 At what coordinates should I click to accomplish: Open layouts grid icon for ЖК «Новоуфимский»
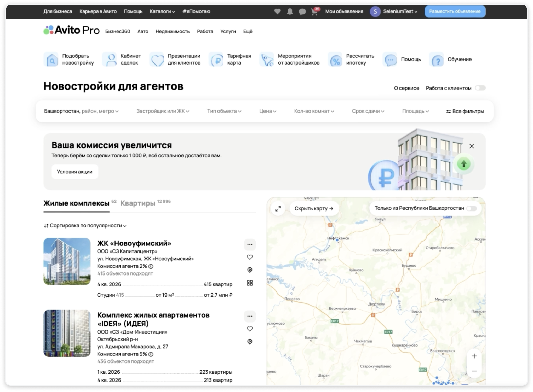(250, 283)
